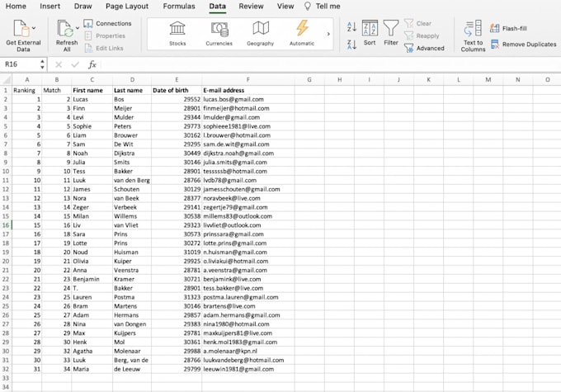
Task: Click Remove Duplicates
Action: coord(523,45)
